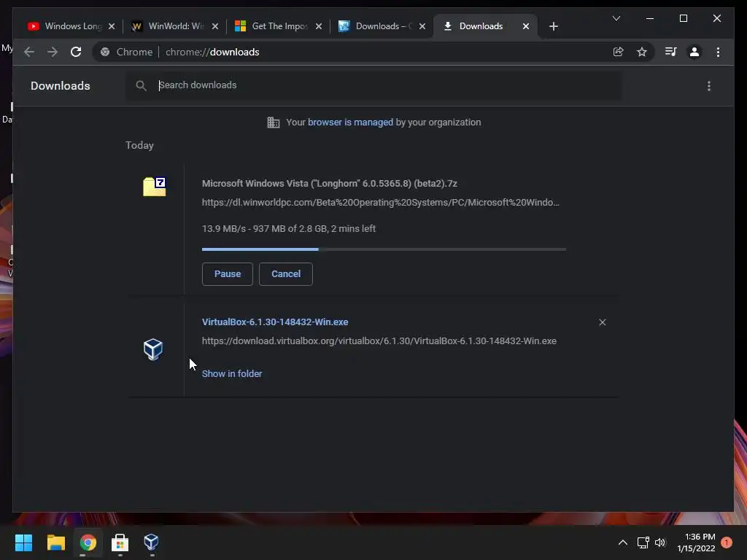Viewport: 747px width, 560px height.
Task: Open the browser is managed link
Action: point(350,122)
